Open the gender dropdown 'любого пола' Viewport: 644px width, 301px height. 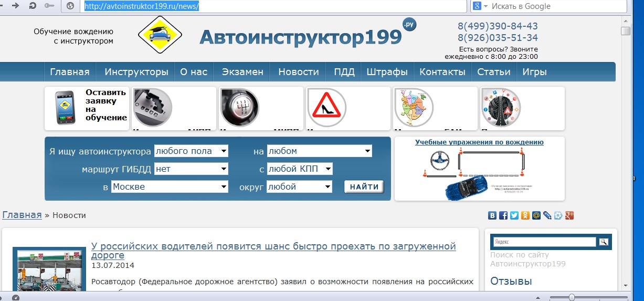(x=191, y=151)
